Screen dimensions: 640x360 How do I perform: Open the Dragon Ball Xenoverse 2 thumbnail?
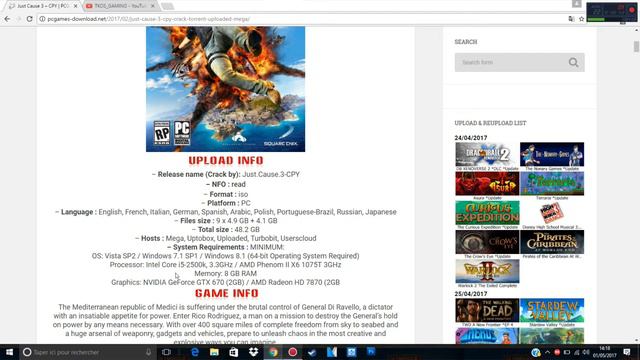(487, 154)
